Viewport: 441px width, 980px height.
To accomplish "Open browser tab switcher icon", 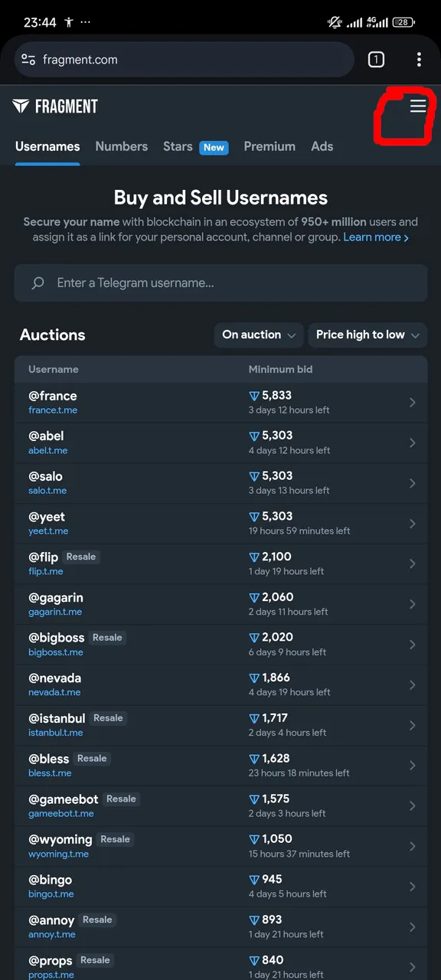I will (x=376, y=60).
